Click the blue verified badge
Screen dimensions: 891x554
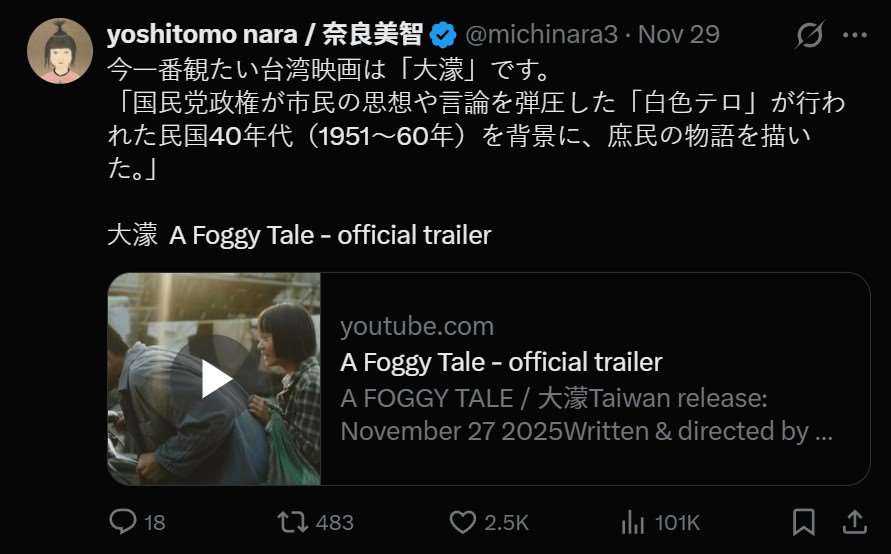444,35
